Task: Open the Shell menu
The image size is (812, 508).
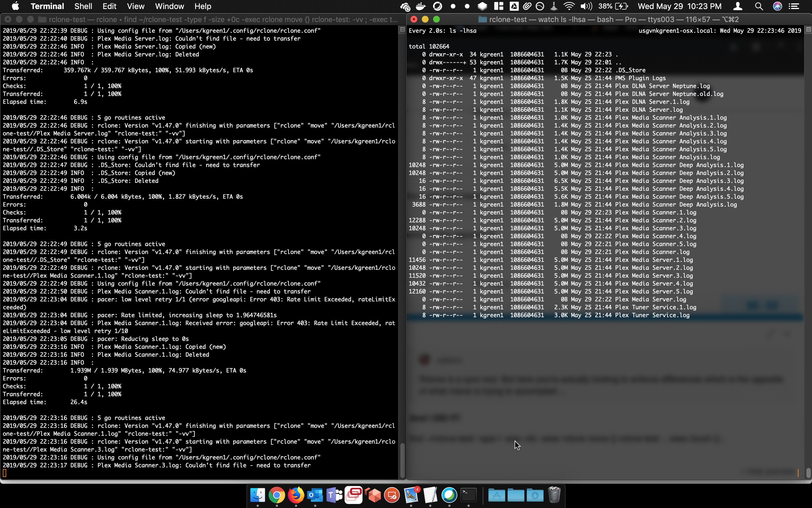Action: point(83,6)
